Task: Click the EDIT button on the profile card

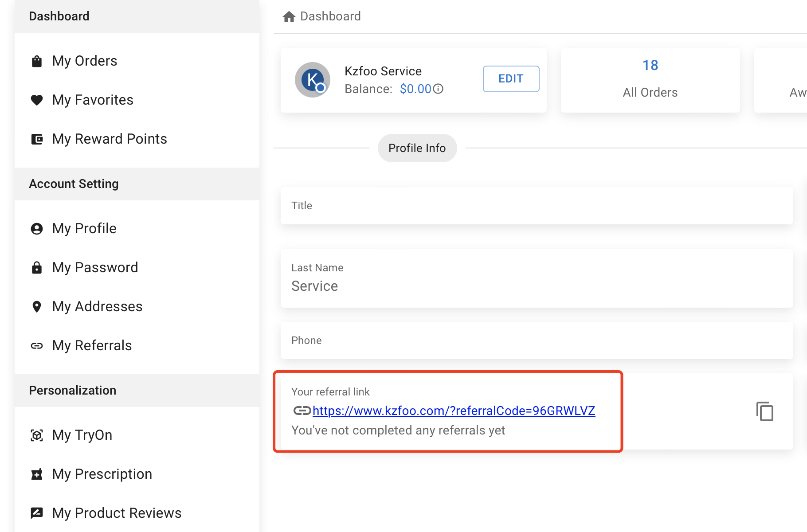Action: pos(511,79)
